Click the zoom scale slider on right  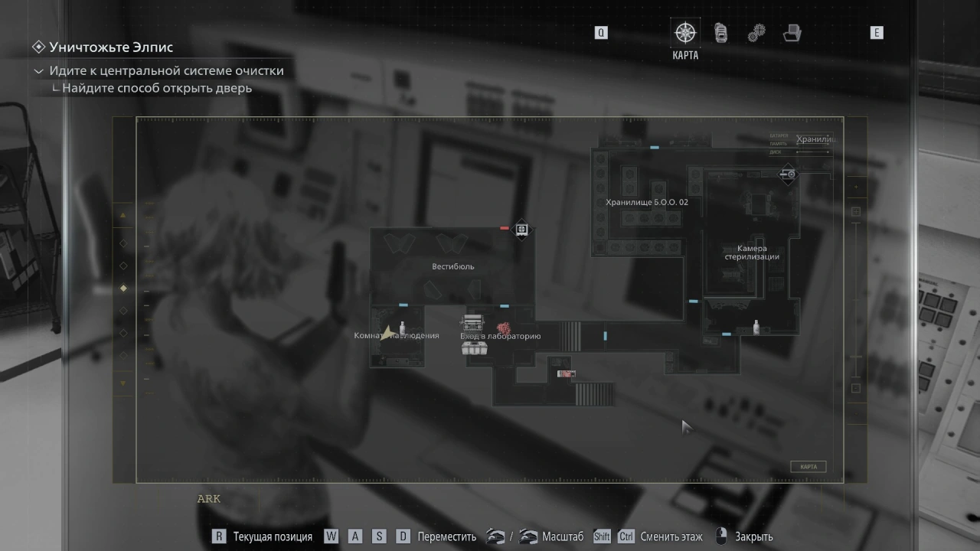point(856,298)
